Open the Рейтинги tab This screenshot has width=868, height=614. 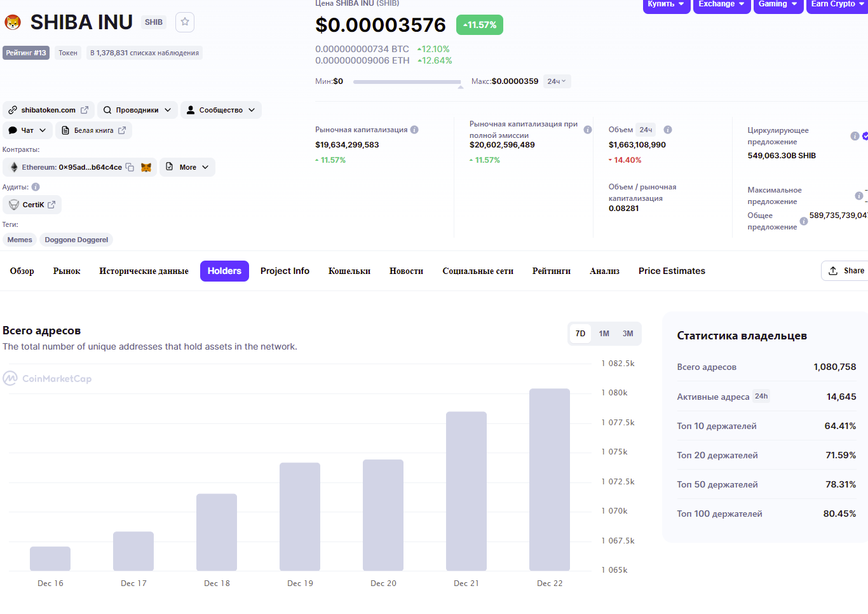coord(552,271)
